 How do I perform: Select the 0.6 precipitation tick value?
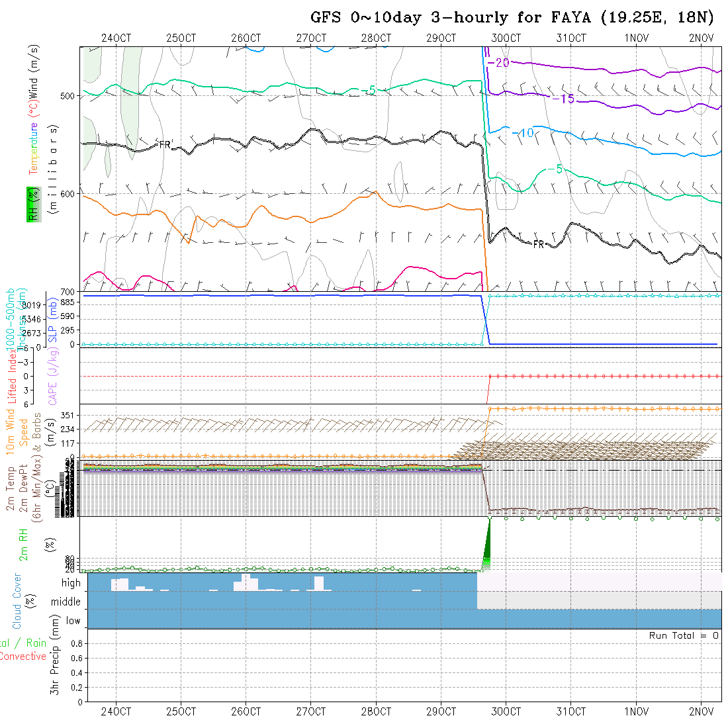point(77,659)
